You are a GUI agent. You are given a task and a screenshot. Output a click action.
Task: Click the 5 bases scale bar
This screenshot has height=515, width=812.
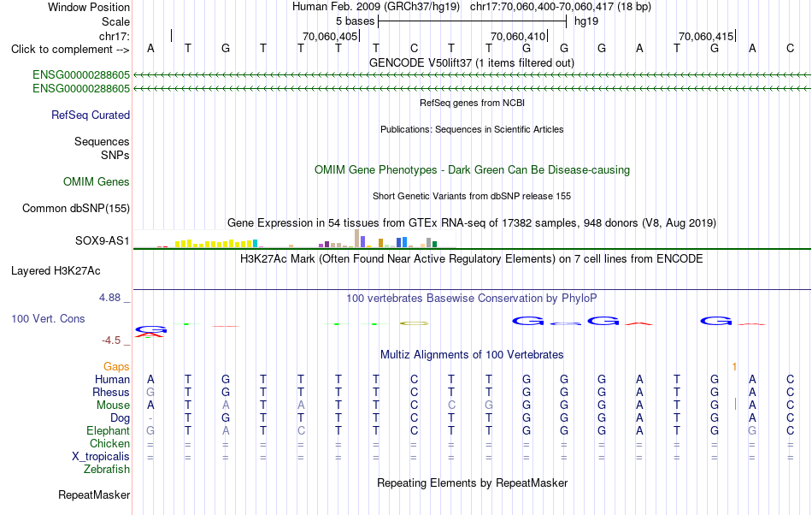click(473, 21)
